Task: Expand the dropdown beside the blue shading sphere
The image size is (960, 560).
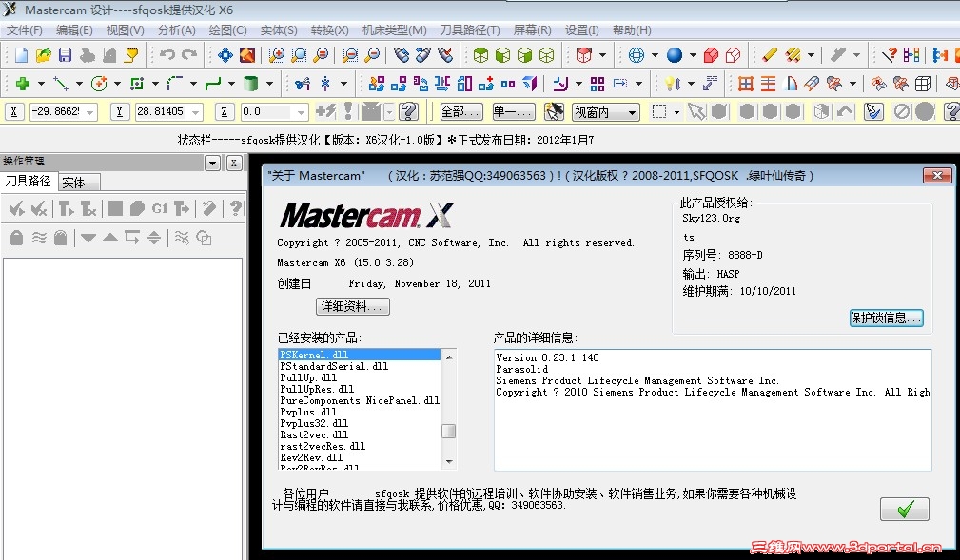Action: [693, 56]
